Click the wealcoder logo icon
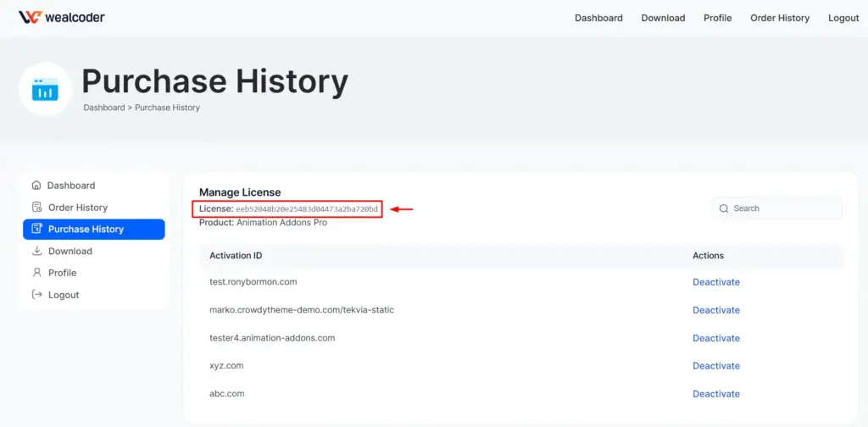 tap(29, 17)
